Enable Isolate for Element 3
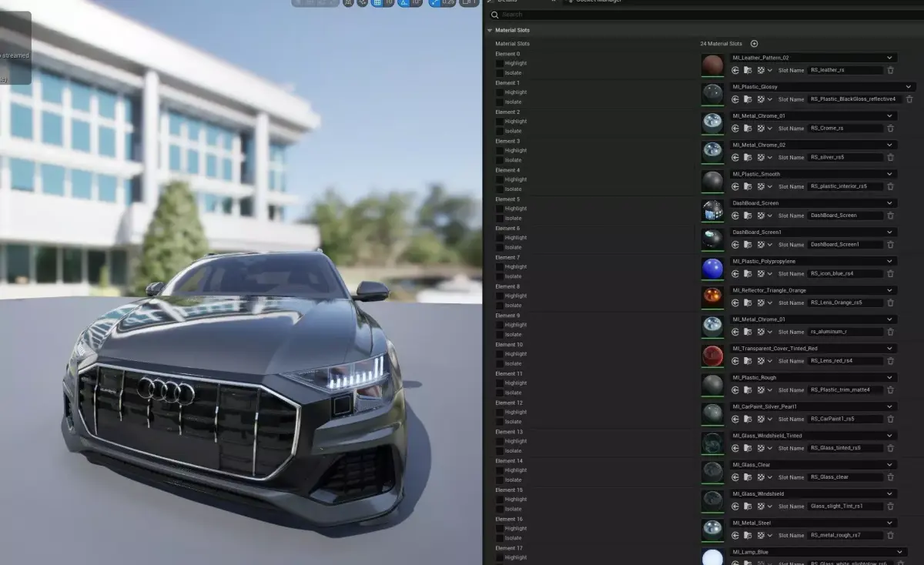The height and width of the screenshot is (565, 924). point(500,160)
